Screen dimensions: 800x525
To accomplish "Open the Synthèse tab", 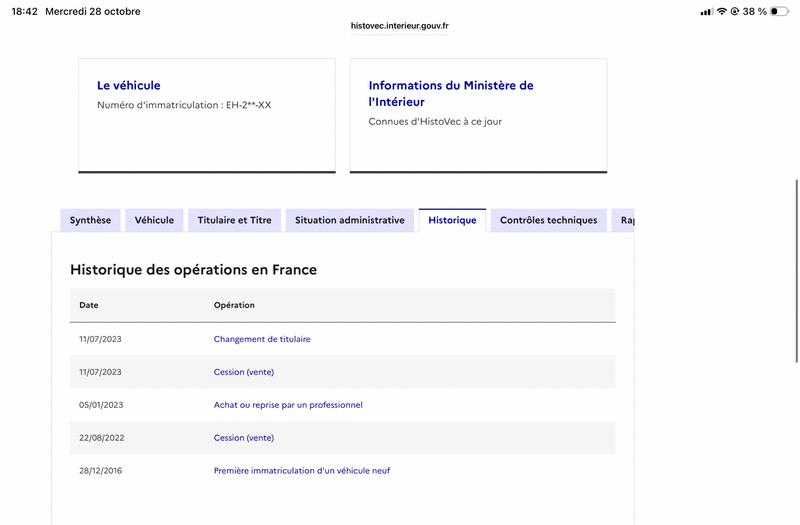I will pos(90,220).
